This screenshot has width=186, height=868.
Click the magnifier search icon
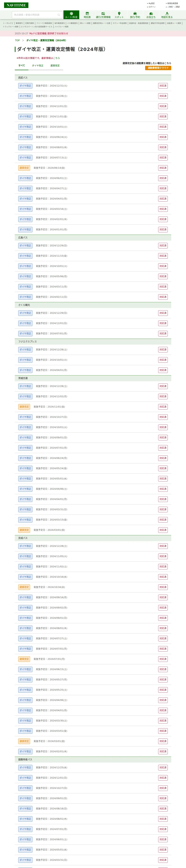point(59,15)
